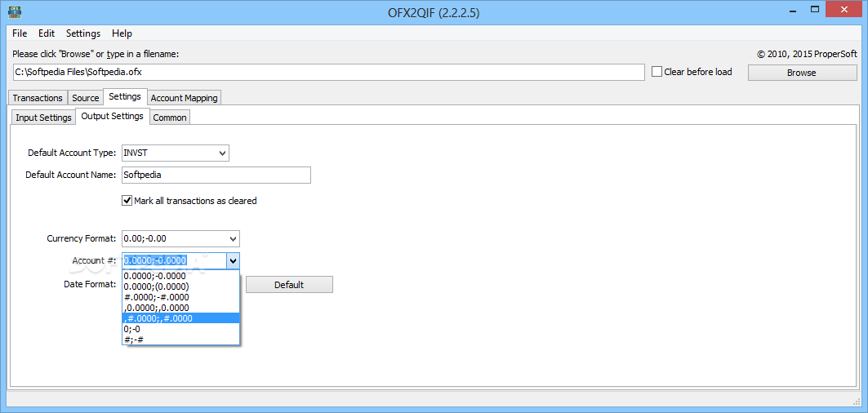Image resolution: width=868 pixels, height=413 pixels.
Task: Open the Input Settings sub-tab
Action: [x=43, y=118]
